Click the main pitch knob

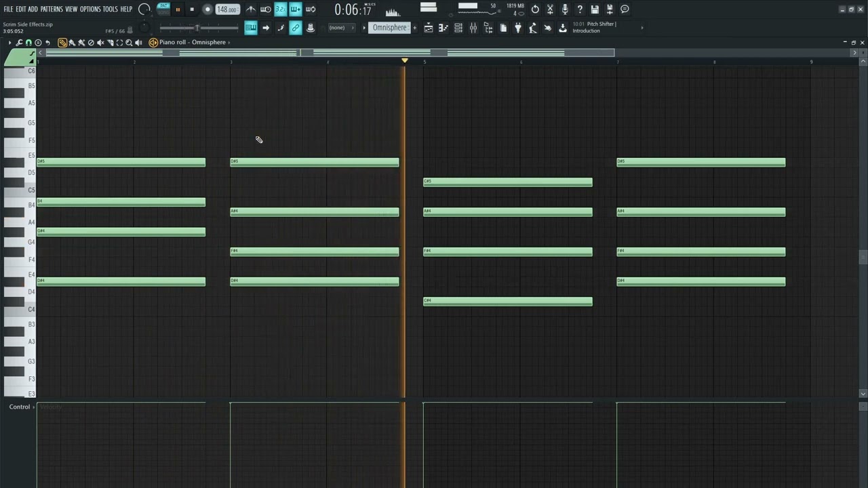pyautogui.click(x=144, y=28)
